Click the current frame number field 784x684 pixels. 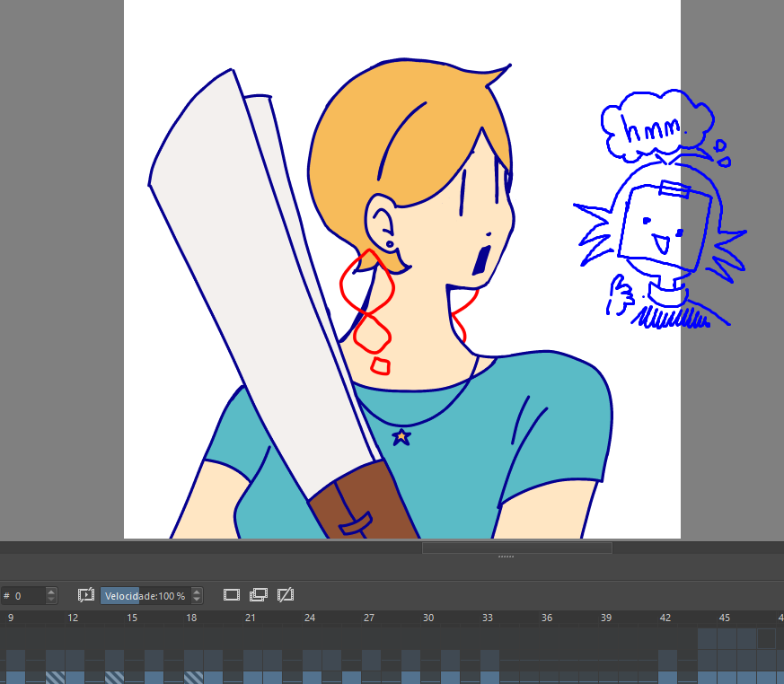[23, 595]
